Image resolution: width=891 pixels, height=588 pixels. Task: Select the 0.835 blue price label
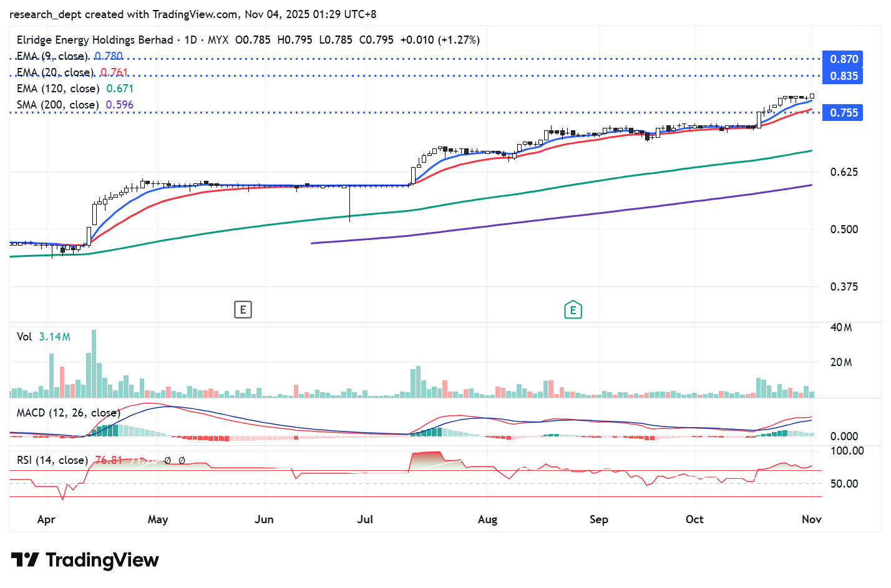tap(842, 76)
